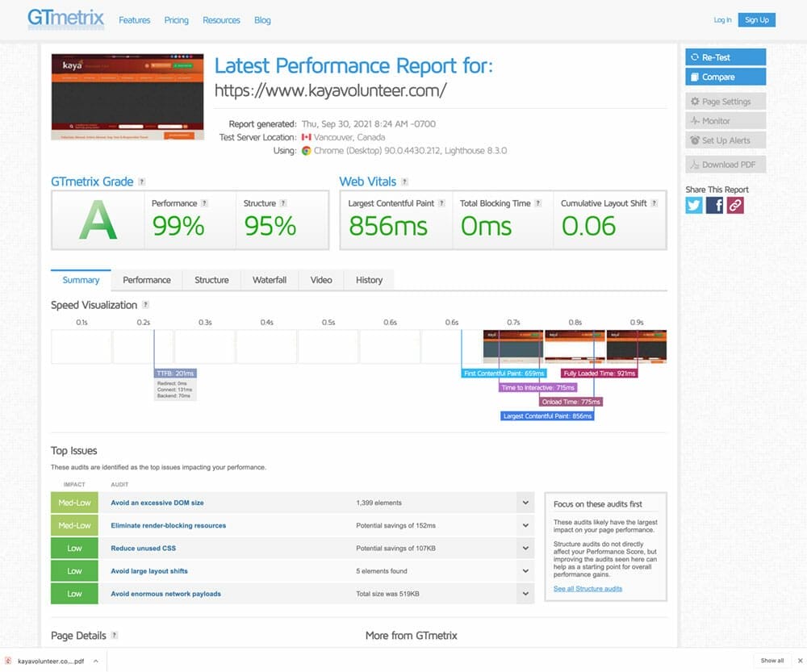Click the copy link share icon
This screenshot has height=672, width=807.
(x=734, y=205)
